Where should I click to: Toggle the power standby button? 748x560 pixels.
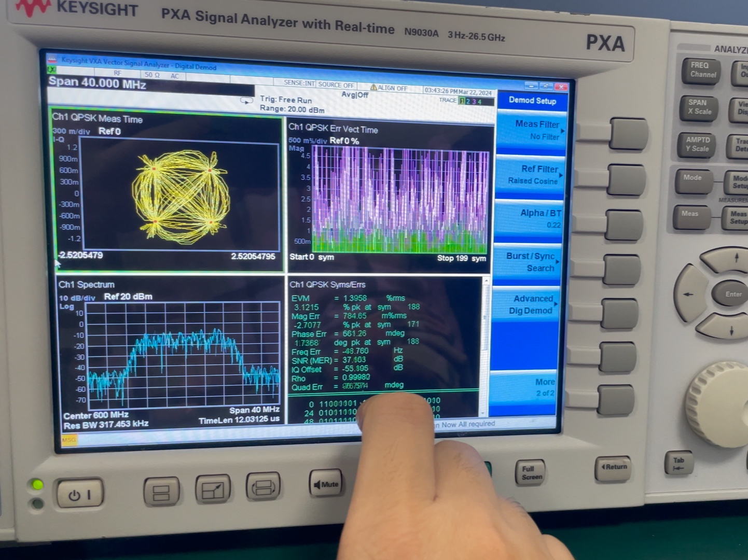click(80, 494)
